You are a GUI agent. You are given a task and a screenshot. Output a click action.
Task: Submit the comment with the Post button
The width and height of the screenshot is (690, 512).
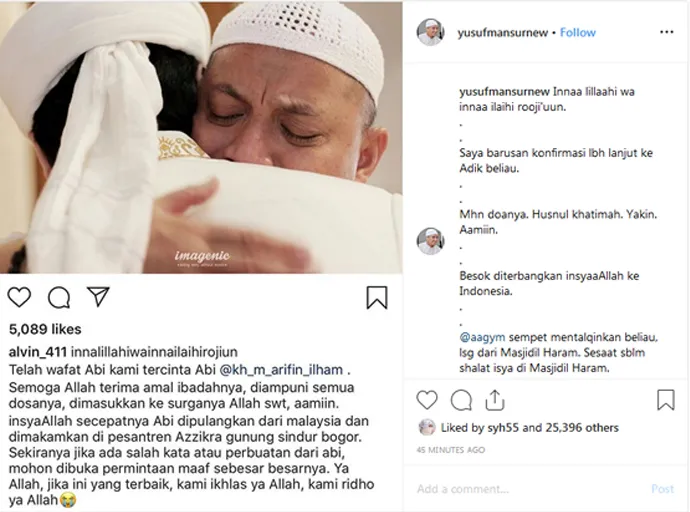coord(663,489)
